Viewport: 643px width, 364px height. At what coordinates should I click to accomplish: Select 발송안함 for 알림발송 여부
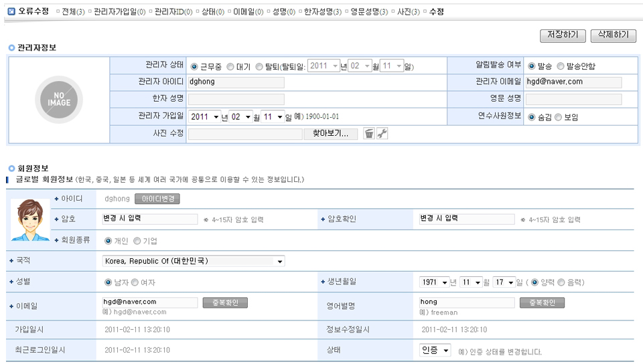click(x=560, y=66)
